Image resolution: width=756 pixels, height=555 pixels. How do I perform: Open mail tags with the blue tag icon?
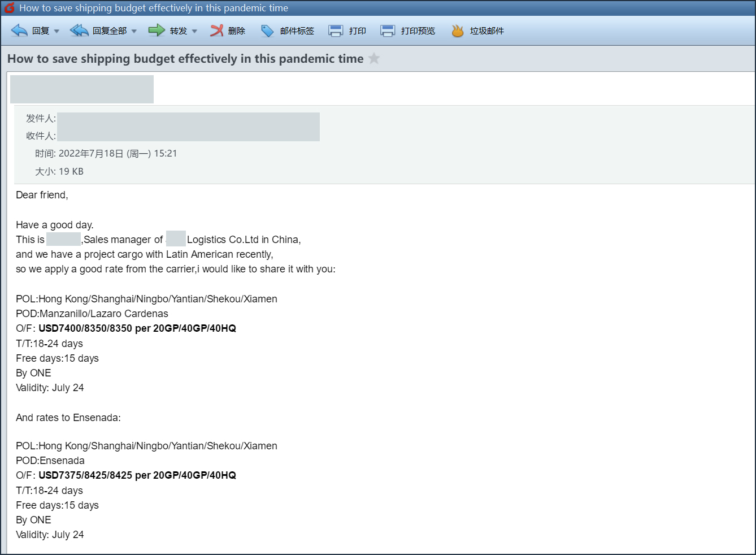point(267,31)
